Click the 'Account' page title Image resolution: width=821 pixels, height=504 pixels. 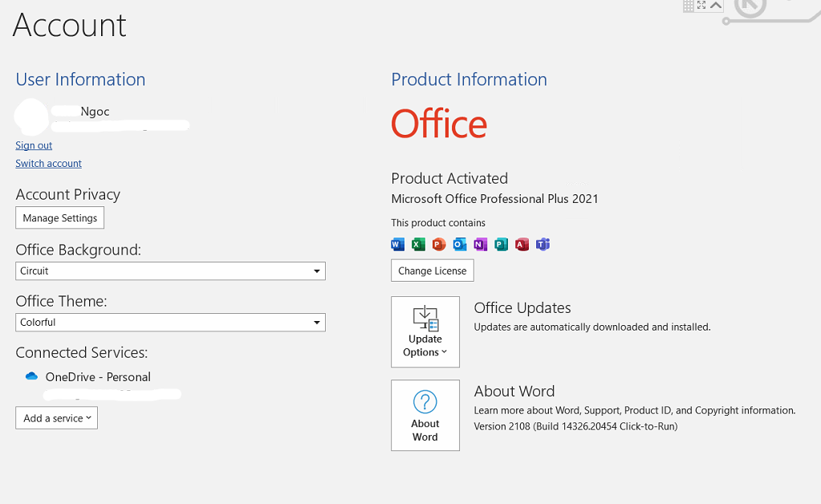tap(70, 25)
